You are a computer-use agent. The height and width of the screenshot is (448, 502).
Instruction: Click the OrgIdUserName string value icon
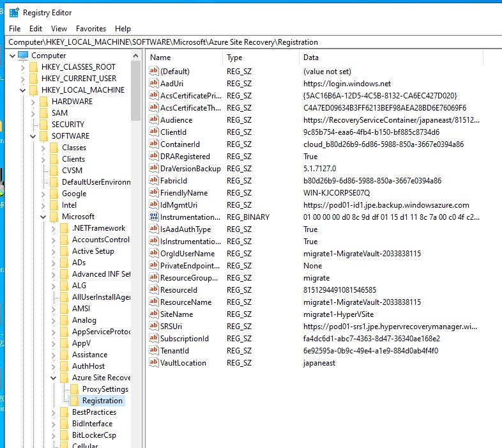(154, 254)
